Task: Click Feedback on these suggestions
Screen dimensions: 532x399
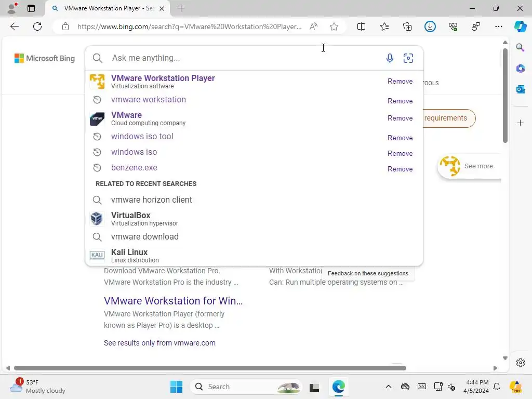Action: (x=368, y=273)
